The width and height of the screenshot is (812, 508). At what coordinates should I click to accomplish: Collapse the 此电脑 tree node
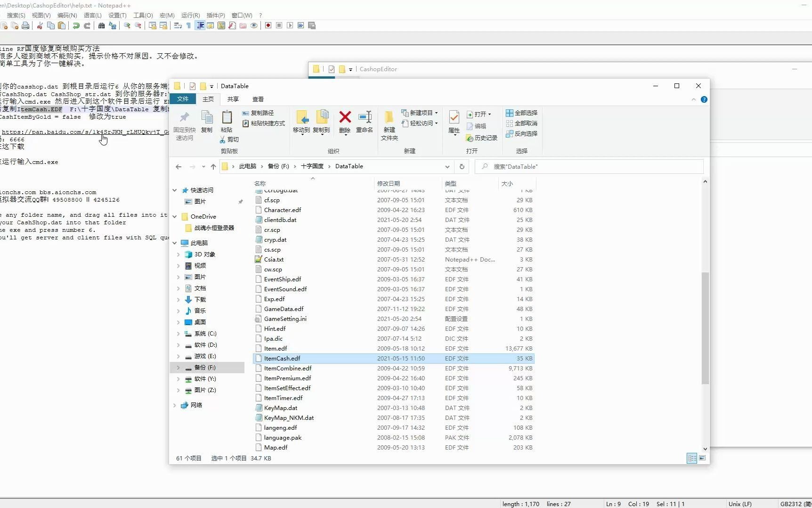coord(175,243)
